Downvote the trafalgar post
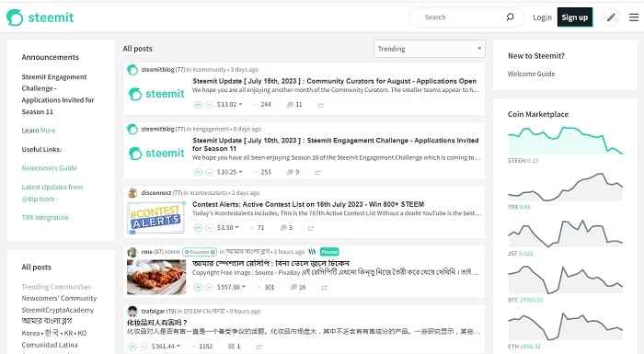The image size is (644, 354). click(144, 347)
